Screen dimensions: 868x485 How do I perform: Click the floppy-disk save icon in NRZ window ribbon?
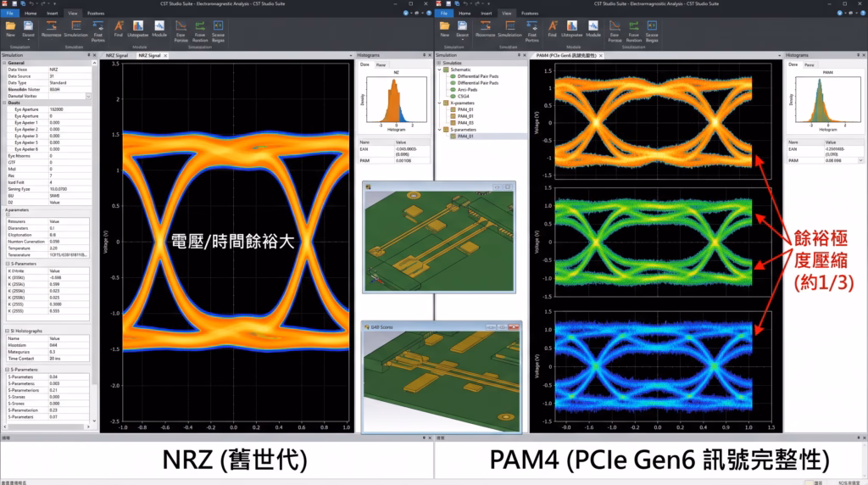pyautogui.click(x=28, y=26)
